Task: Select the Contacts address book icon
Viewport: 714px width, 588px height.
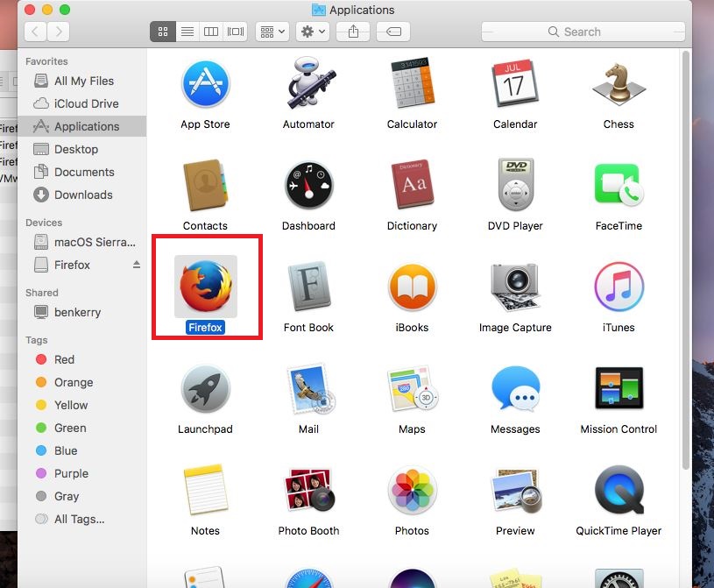Action: coord(205,185)
